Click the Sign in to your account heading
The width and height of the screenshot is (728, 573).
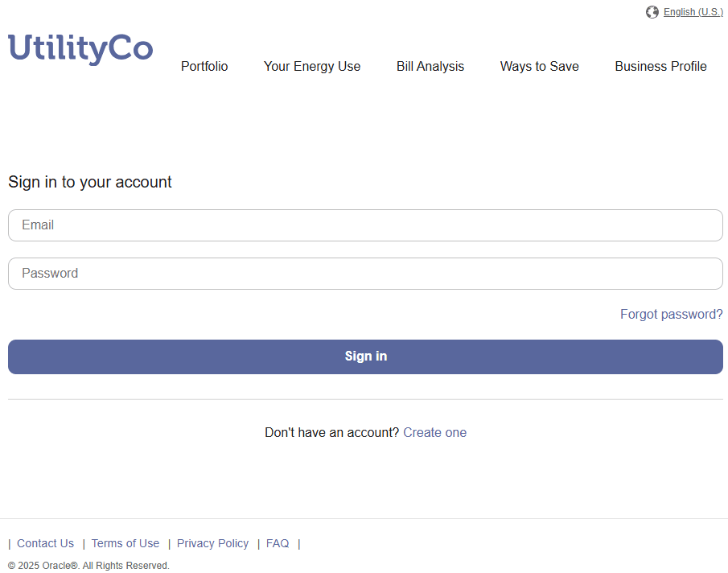coord(89,182)
